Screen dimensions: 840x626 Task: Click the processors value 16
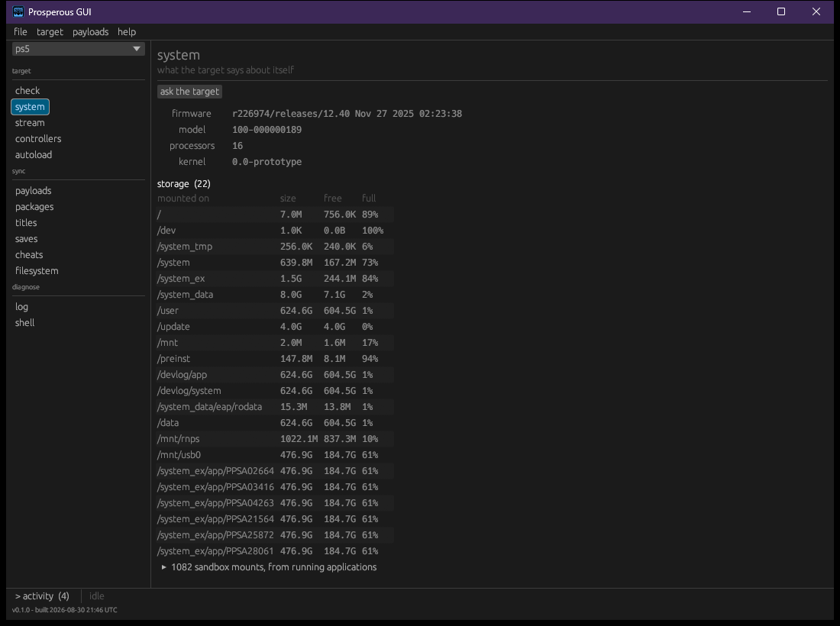[237, 146]
